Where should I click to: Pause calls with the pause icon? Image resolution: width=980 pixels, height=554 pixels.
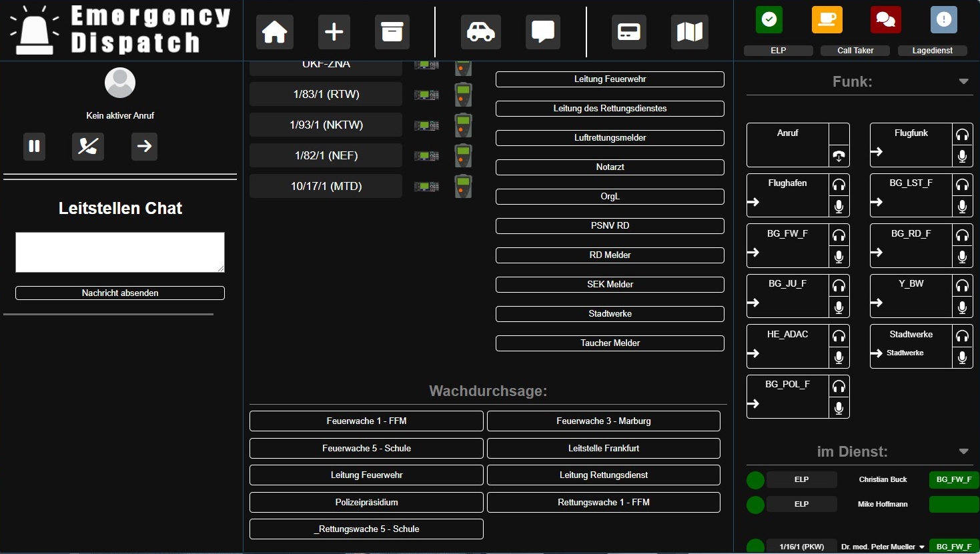pyautogui.click(x=35, y=146)
